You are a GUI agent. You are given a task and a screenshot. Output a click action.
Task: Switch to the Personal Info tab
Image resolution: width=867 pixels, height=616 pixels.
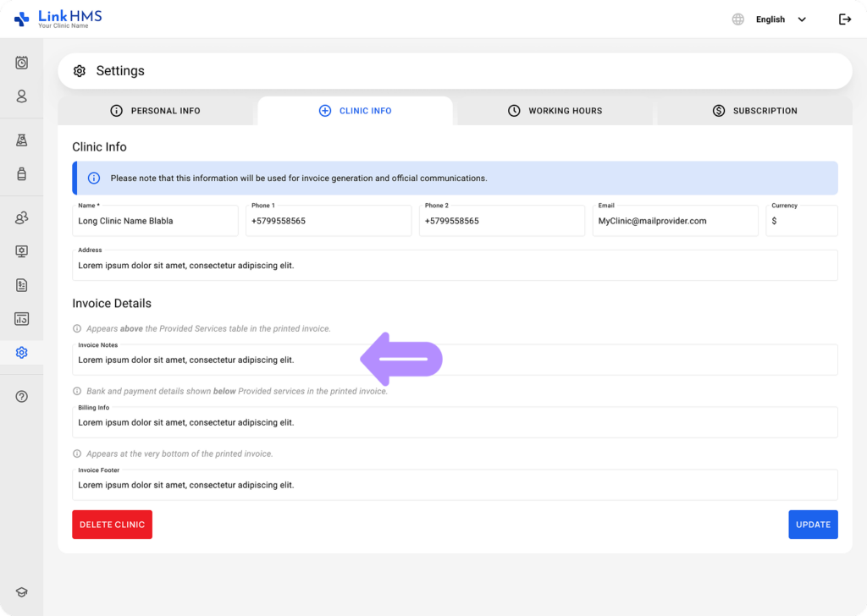click(x=157, y=111)
